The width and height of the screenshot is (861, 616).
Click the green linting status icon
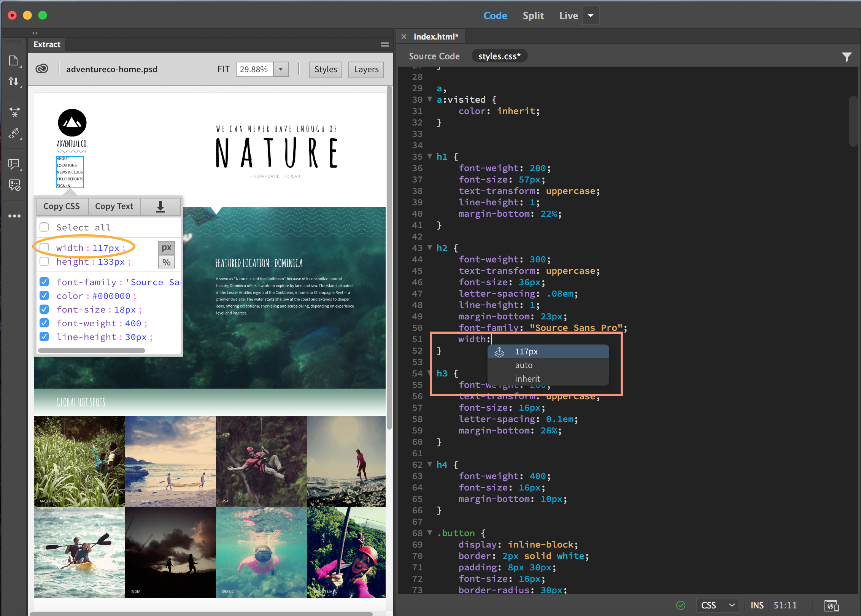681,605
